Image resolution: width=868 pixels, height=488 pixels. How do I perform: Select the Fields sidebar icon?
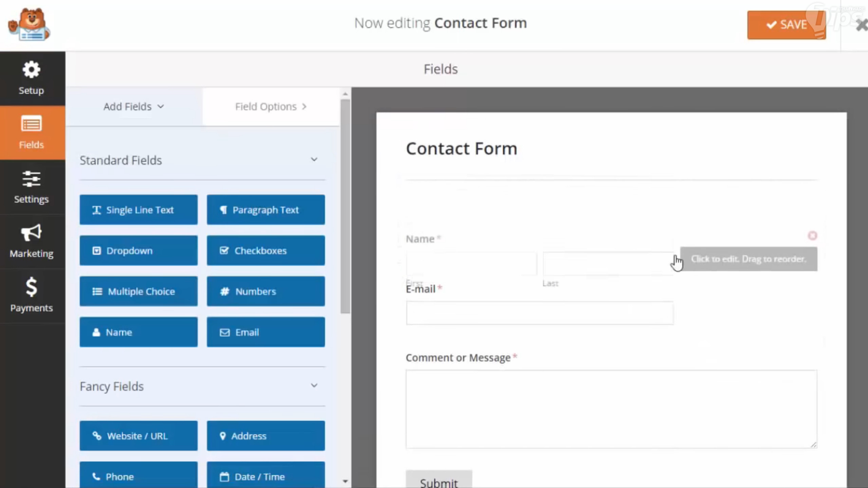click(x=31, y=132)
